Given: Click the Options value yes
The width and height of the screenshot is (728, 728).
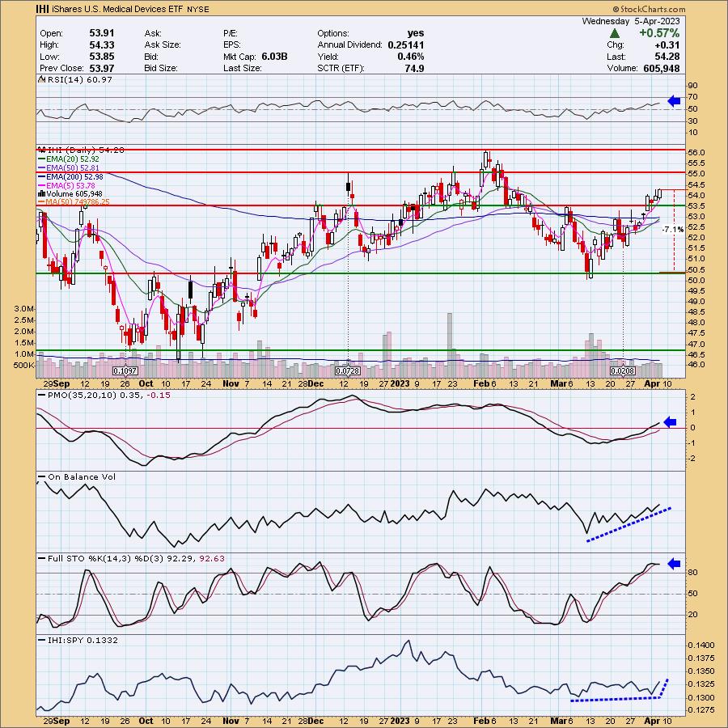Looking at the screenshot, I should [416, 33].
